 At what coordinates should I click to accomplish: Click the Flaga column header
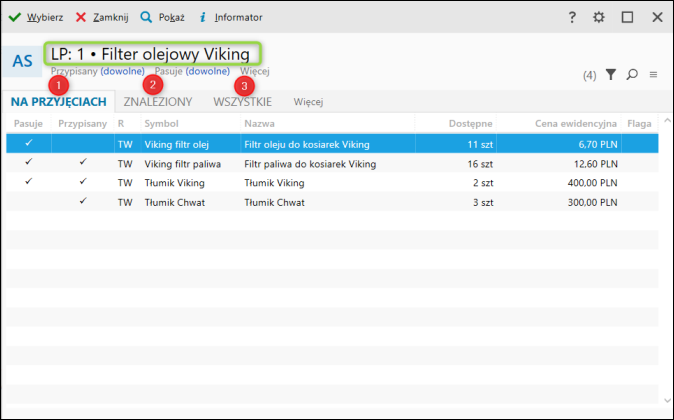(639, 123)
